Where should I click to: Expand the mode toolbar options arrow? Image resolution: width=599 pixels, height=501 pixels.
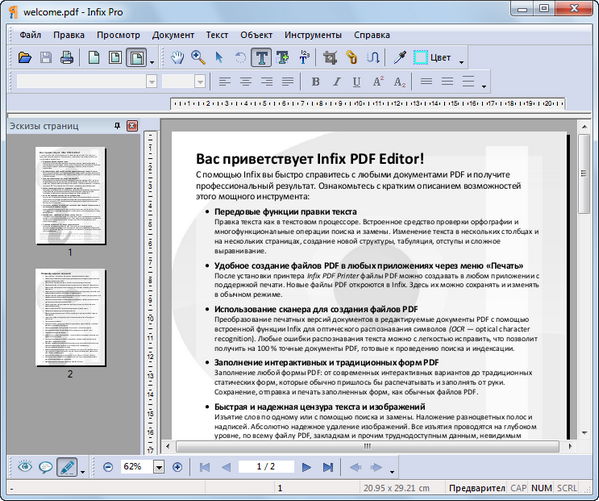point(83,472)
